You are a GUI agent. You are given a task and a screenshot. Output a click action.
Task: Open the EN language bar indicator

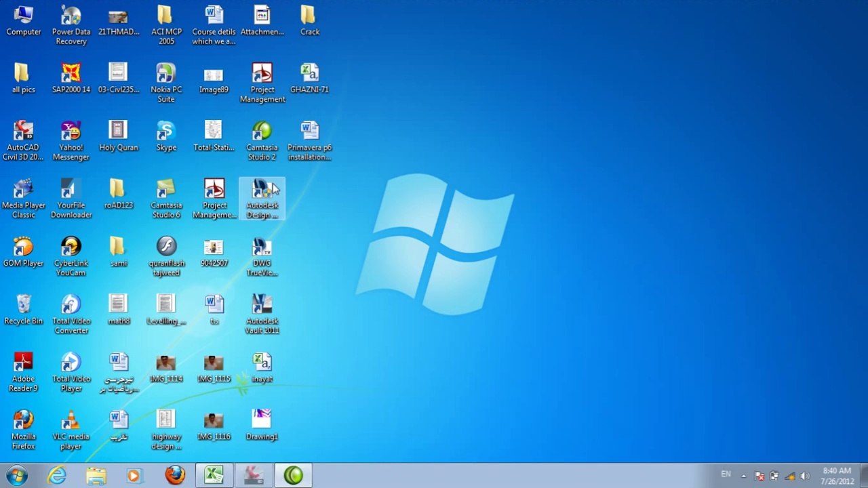[726, 474]
